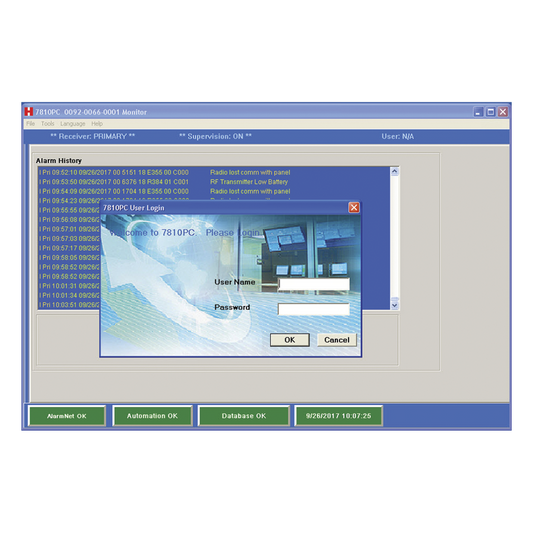Cancel the 7810PC User Login dialog
The width and height of the screenshot is (533, 533).
click(x=337, y=340)
